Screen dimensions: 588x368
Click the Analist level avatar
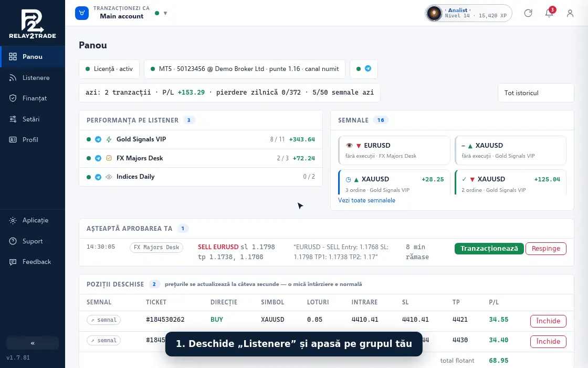(434, 14)
